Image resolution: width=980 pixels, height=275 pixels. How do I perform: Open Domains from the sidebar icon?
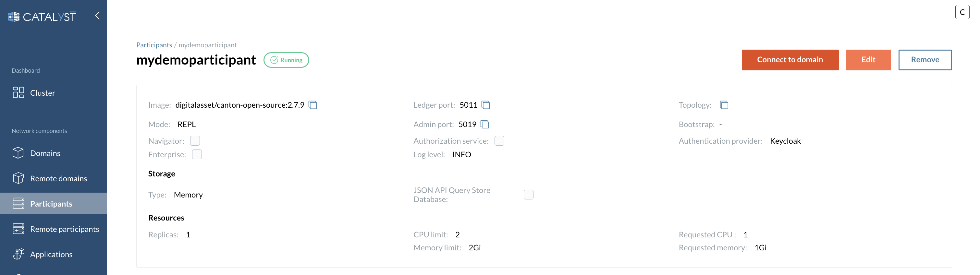(18, 153)
